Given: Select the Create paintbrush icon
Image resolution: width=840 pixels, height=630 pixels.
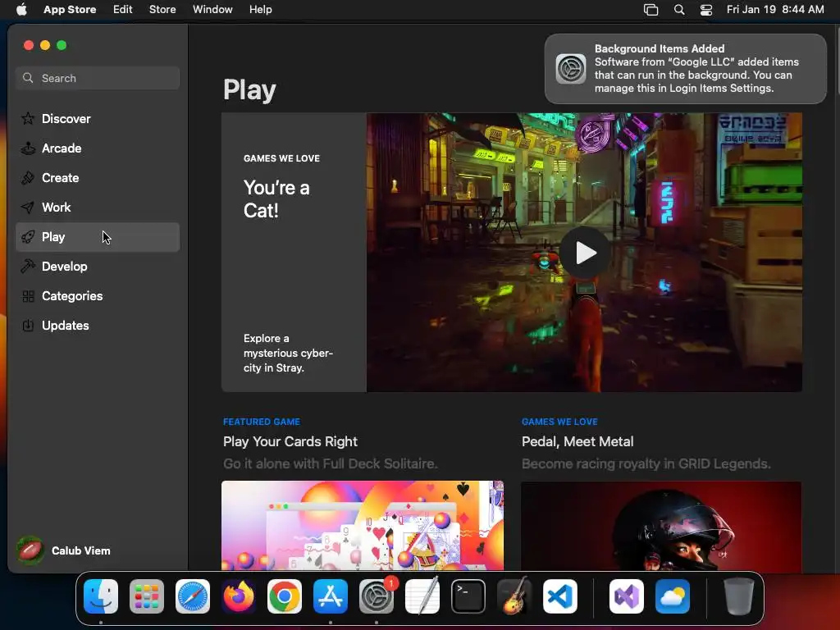Looking at the screenshot, I should pyautogui.click(x=28, y=178).
